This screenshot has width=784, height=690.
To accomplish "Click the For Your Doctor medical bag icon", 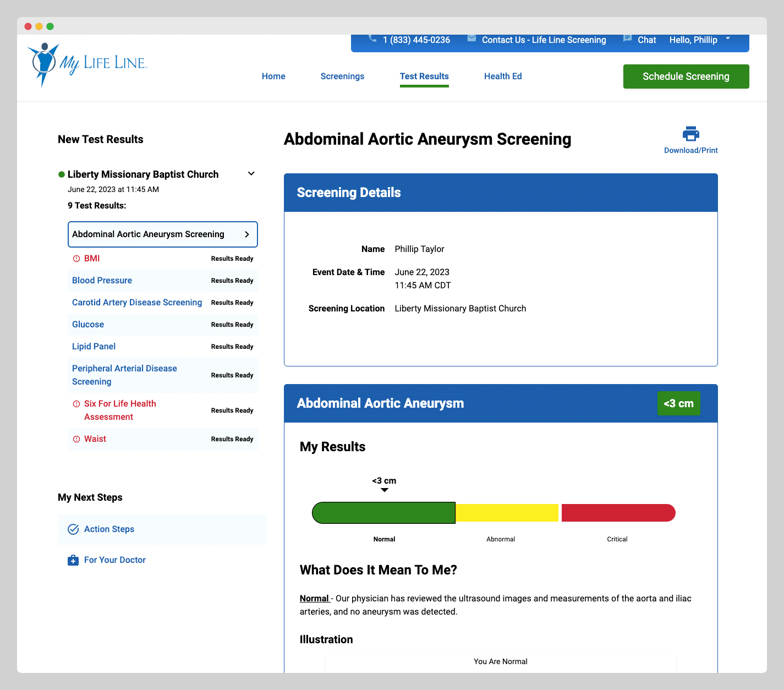I will (73, 560).
